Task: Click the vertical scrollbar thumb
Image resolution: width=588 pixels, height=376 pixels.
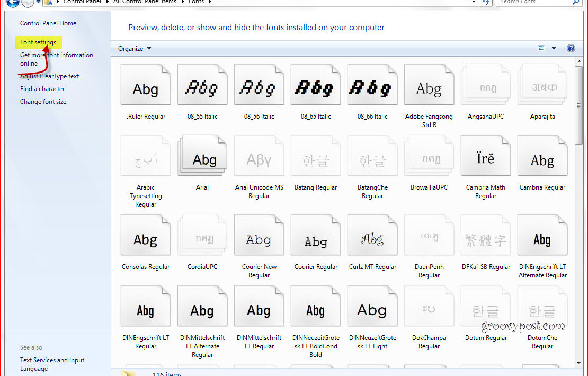Action: coord(579,106)
